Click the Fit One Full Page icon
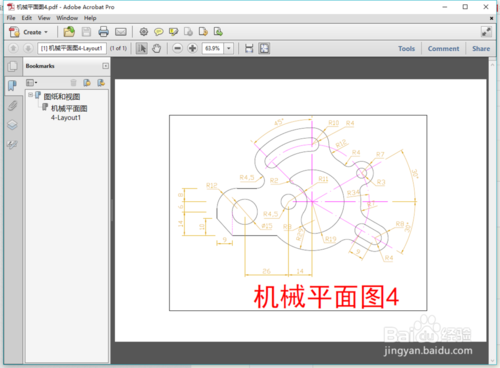The image size is (500, 368). pyautogui.click(x=264, y=49)
